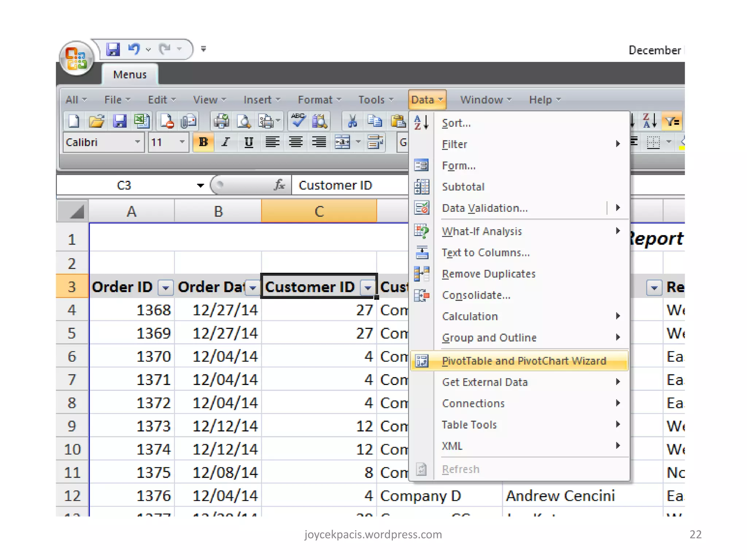Toggle Underline formatting button
Viewport: 747px width, 560px height.
[249, 142]
